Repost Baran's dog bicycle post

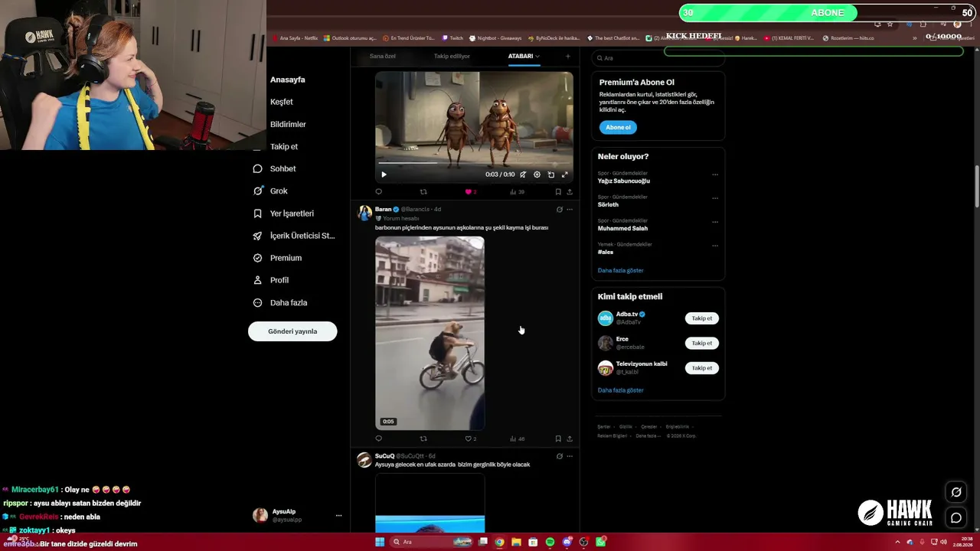(423, 439)
